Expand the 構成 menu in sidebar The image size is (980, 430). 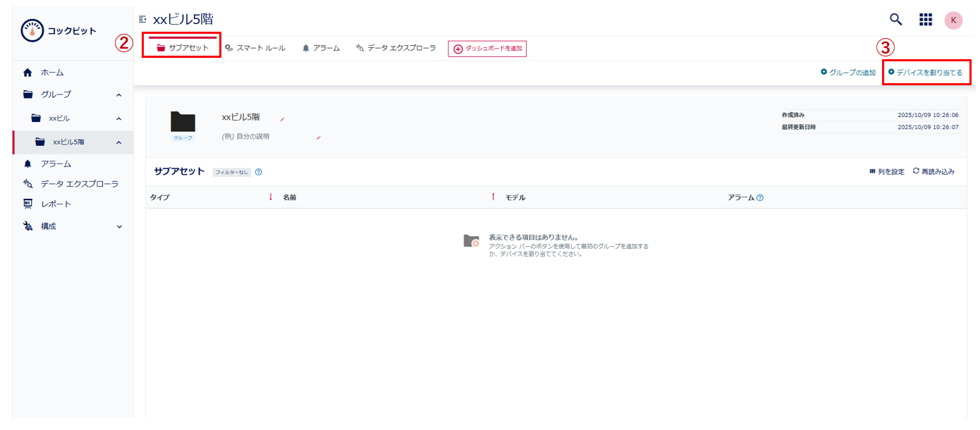[120, 227]
